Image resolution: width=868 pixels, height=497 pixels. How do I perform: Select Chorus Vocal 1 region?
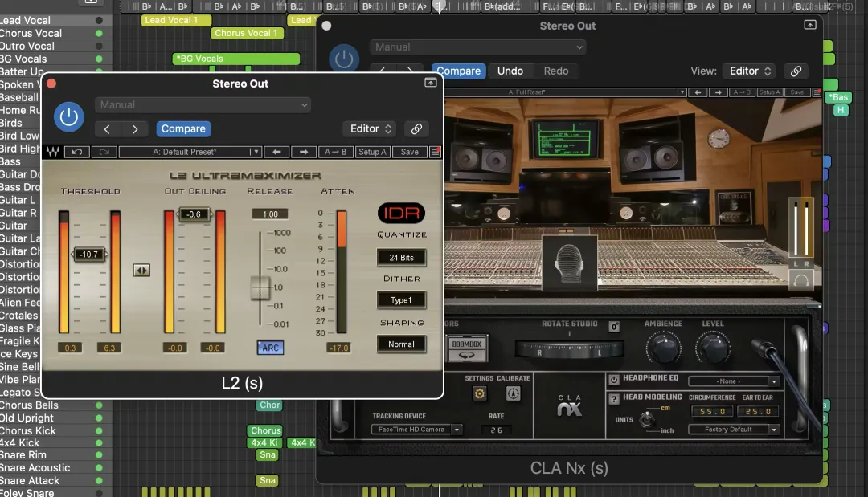[247, 33]
